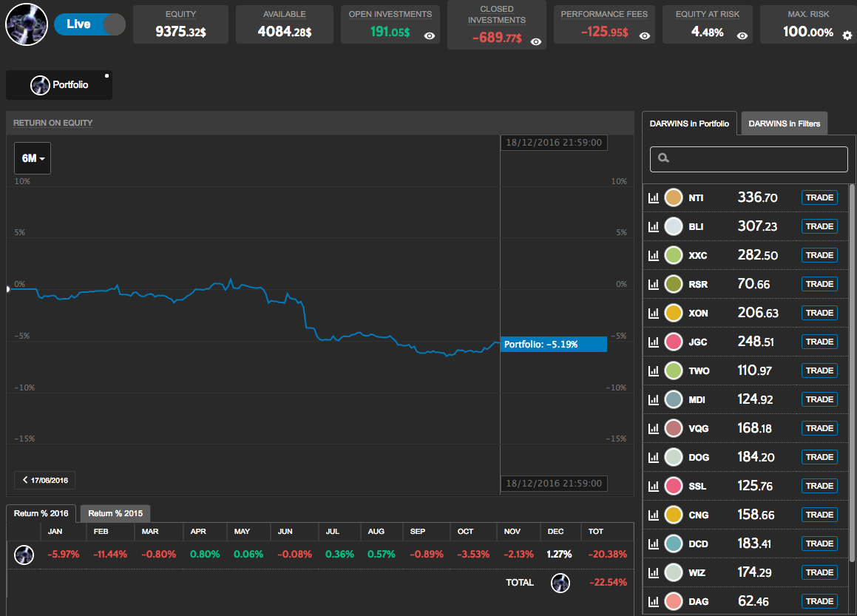Click the bar chart icon for JGC

tap(653, 342)
